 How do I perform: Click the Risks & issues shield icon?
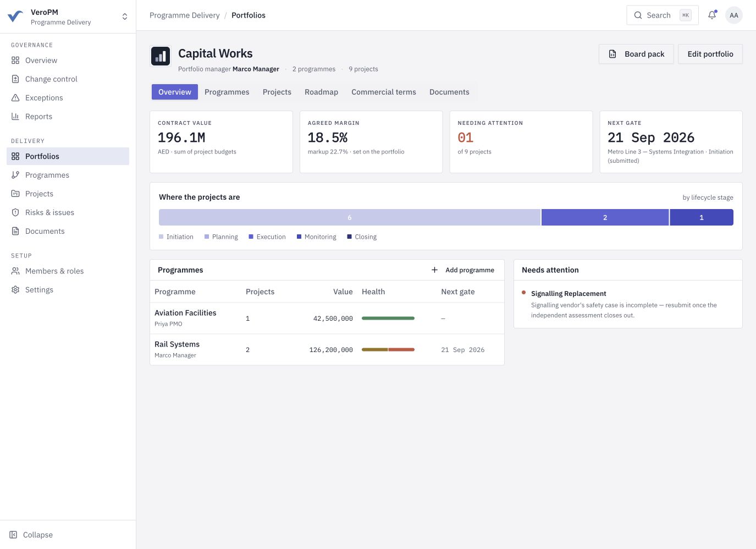(x=15, y=212)
